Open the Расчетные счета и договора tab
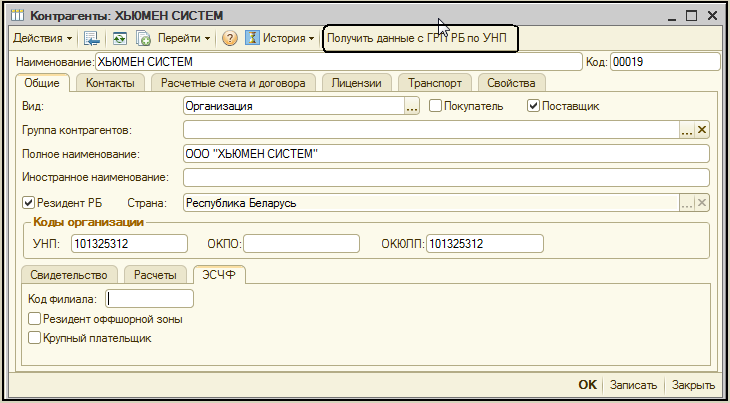730x403 pixels. [x=234, y=83]
